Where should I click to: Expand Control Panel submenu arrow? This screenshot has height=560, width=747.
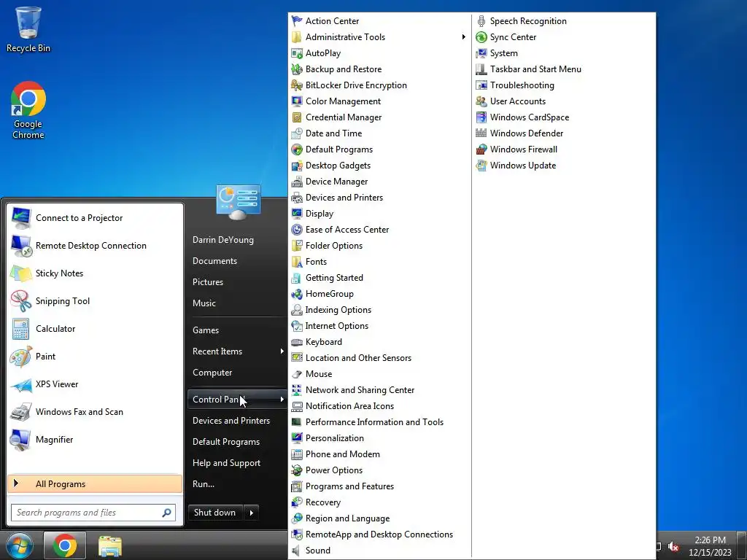(282, 400)
